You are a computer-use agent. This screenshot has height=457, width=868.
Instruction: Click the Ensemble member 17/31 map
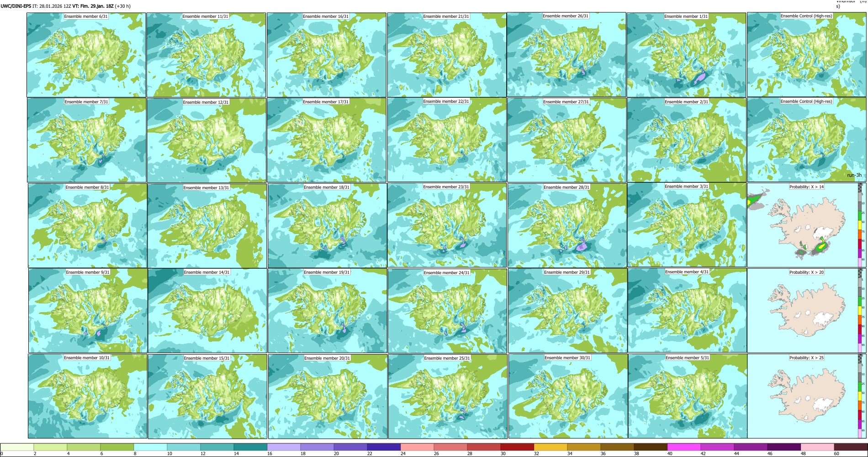[327, 140]
